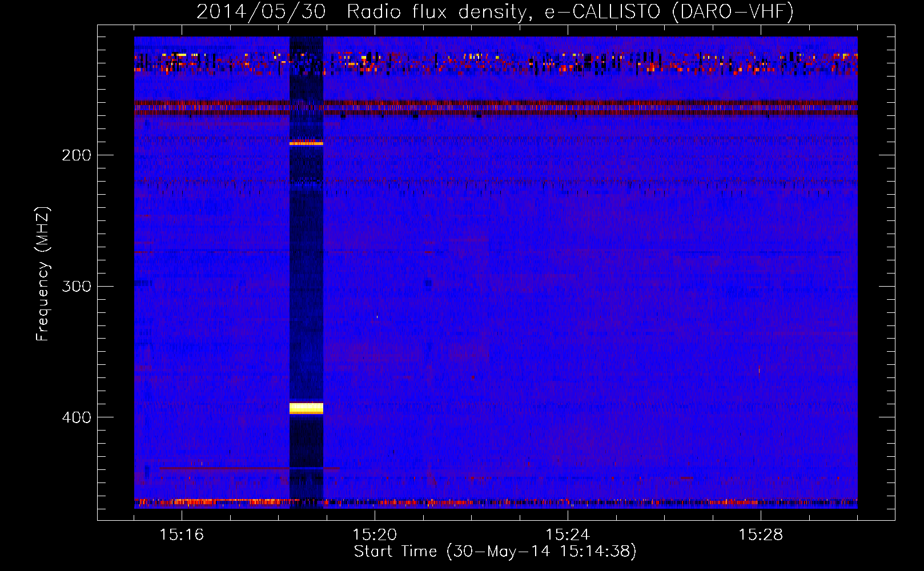Screen dimensions: 924x571
Task: Click the '15:20' time tick label
Action: [x=375, y=535]
